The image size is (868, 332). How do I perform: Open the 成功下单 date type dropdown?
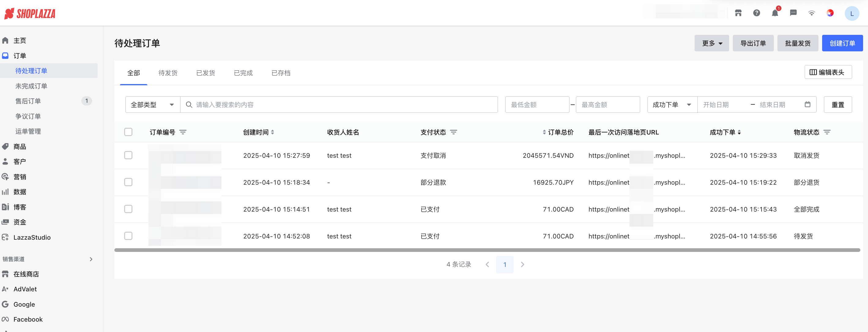tap(672, 105)
